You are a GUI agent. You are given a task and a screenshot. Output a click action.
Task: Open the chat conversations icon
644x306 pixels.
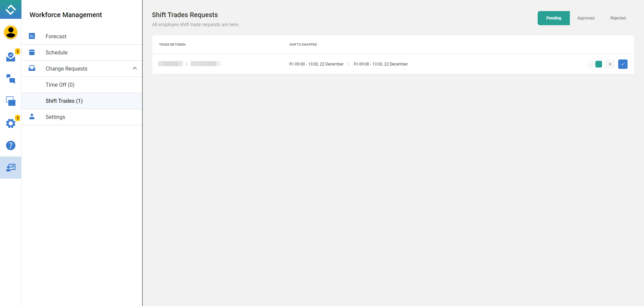(11, 79)
